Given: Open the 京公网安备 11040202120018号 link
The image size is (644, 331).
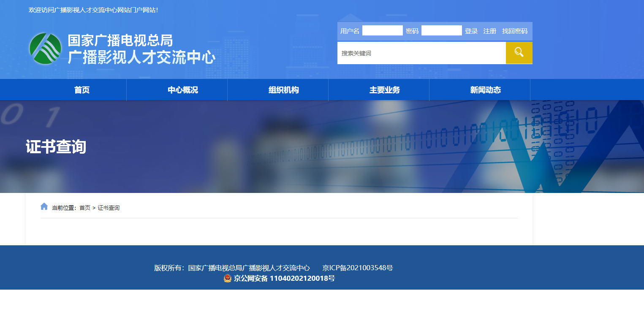Looking at the screenshot, I should pyautogui.click(x=284, y=278).
